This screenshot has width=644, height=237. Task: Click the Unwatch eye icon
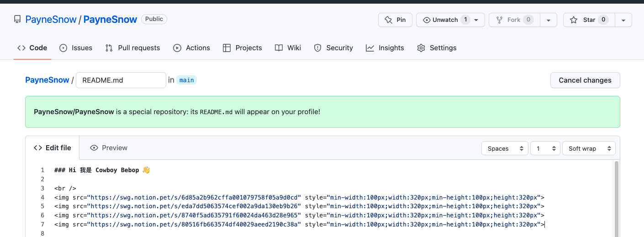click(x=427, y=20)
